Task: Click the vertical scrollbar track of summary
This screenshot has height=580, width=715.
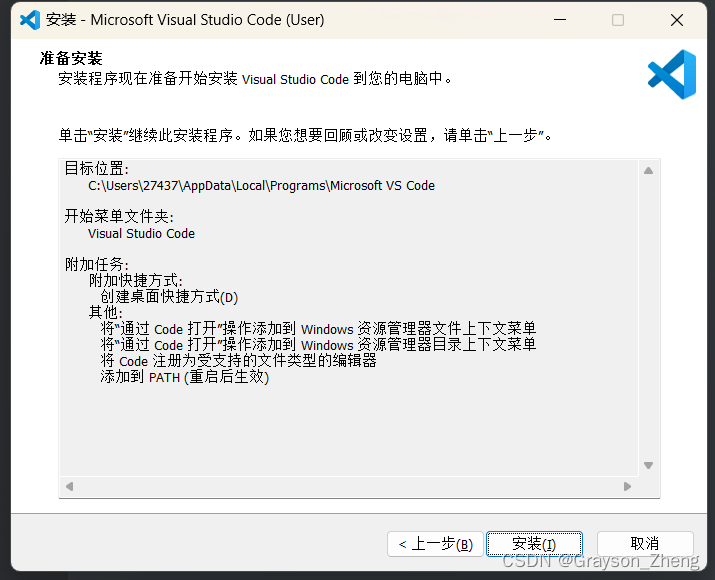Action: pos(648,320)
